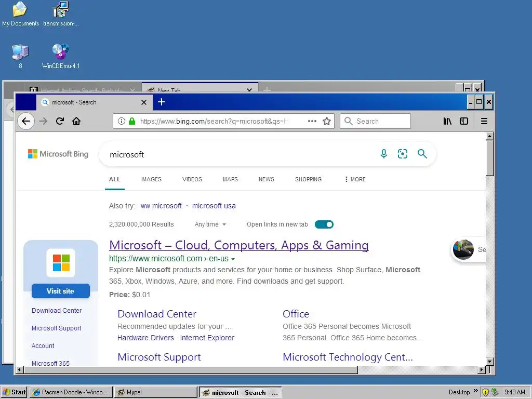Go back using the browser back arrow
This screenshot has width=532, height=399.
[26, 121]
